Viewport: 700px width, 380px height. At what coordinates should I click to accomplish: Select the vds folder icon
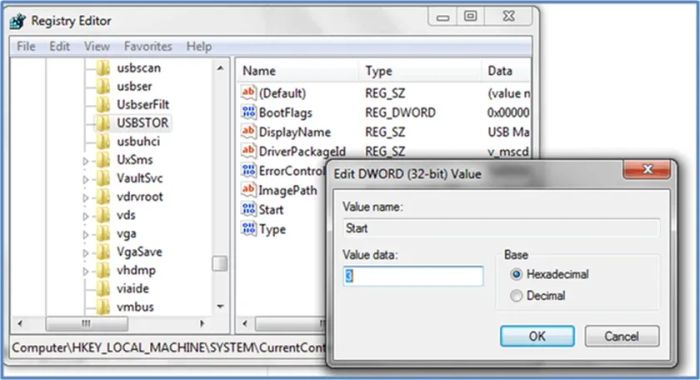103,215
